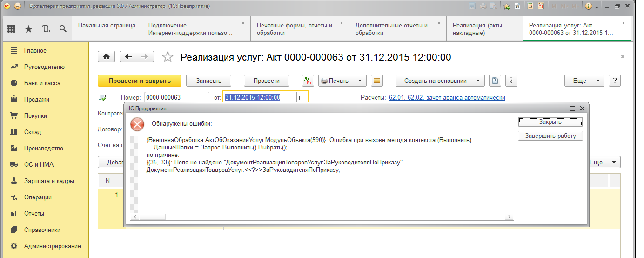The height and width of the screenshot is (258, 644).
Task: Expand the Создать на основании menu
Action: pyautogui.click(x=440, y=81)
